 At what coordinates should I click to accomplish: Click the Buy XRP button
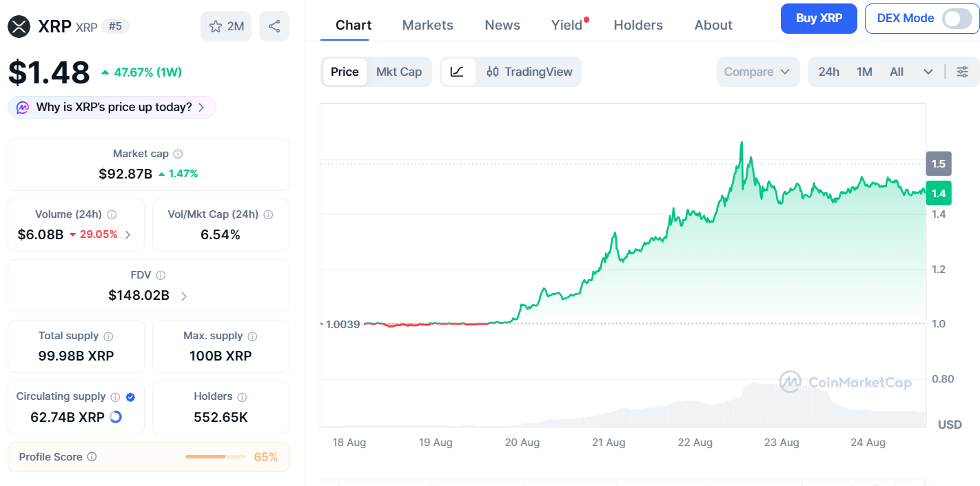[x=819, y=19]
